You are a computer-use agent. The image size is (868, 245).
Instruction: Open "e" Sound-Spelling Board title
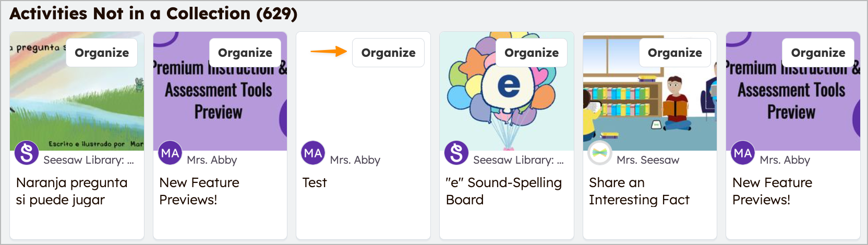[x=503, y=191]
